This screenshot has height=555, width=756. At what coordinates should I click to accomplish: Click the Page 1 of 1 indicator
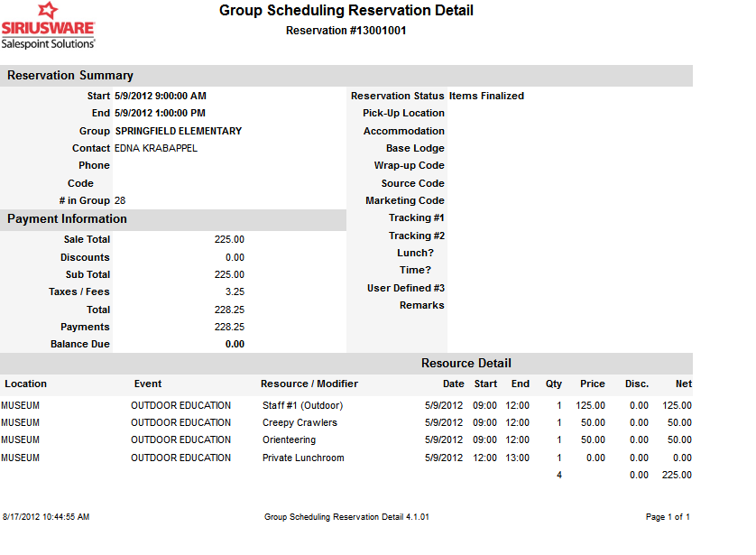pyautogui.click(x=666, y=516)
